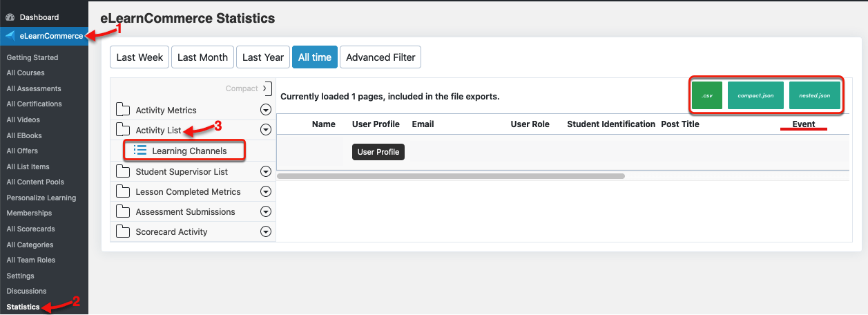Click the Activity Metrics folder icon
The image size is (868, 315).
[123, 110]
